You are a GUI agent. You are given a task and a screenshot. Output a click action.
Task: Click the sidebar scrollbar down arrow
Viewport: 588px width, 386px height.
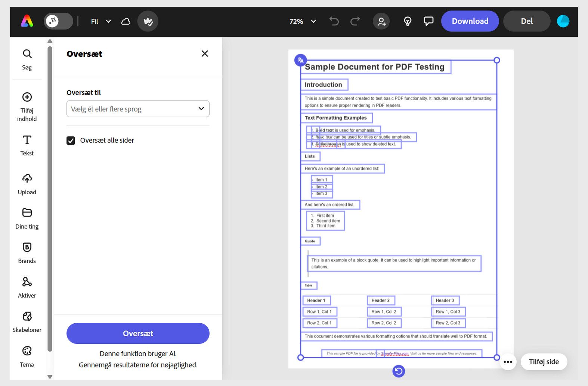click(50, 377)
